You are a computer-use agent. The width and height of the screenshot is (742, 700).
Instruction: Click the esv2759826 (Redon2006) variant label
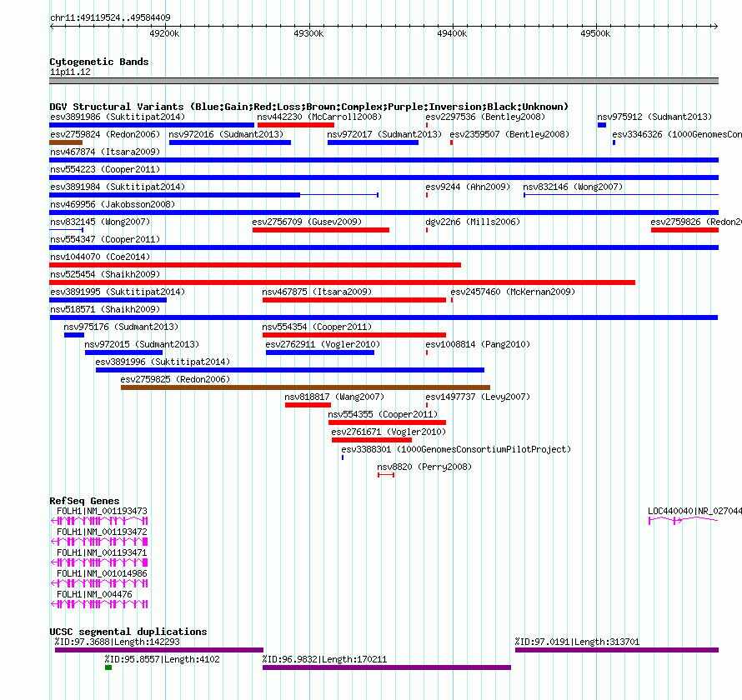(696, 222)
